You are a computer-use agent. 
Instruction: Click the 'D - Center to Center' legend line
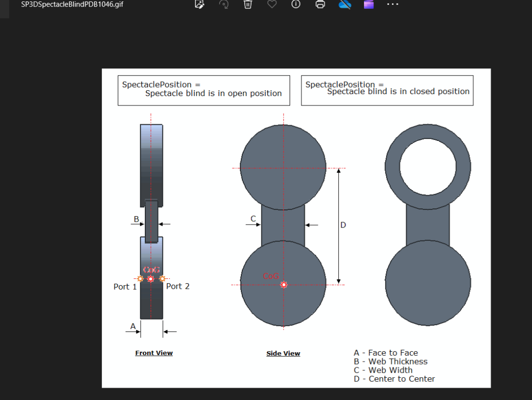tap(394, 379)
